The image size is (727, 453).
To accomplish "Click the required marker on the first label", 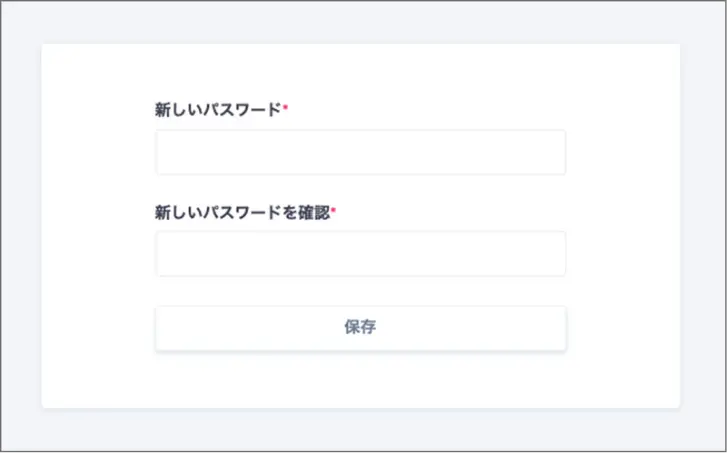I will tap(285, 108).
